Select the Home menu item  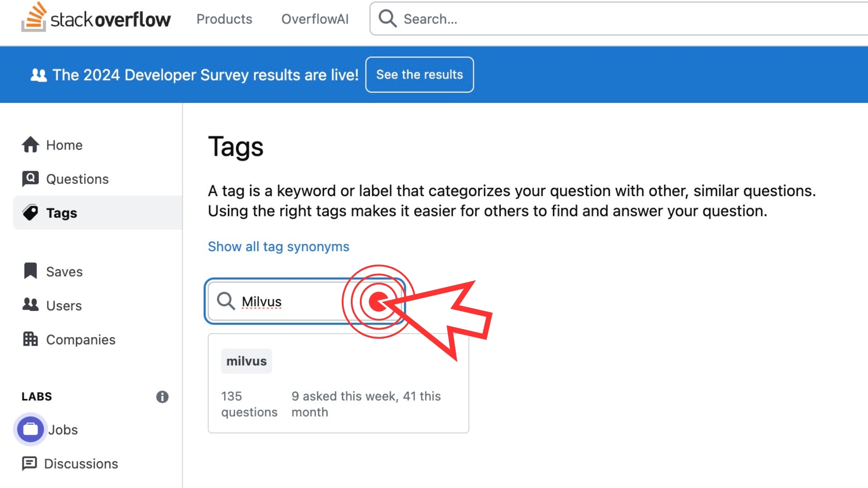click(x=64, y=145)
